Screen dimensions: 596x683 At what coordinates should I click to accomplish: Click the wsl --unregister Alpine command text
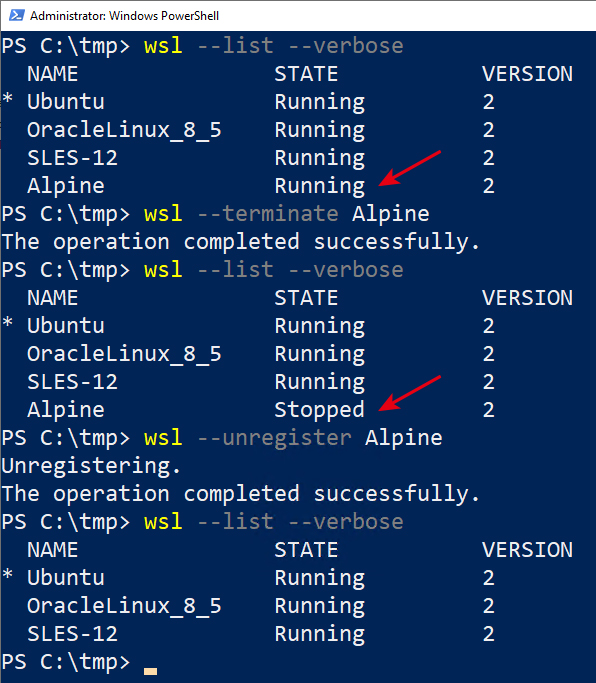[x=293, y=438]
